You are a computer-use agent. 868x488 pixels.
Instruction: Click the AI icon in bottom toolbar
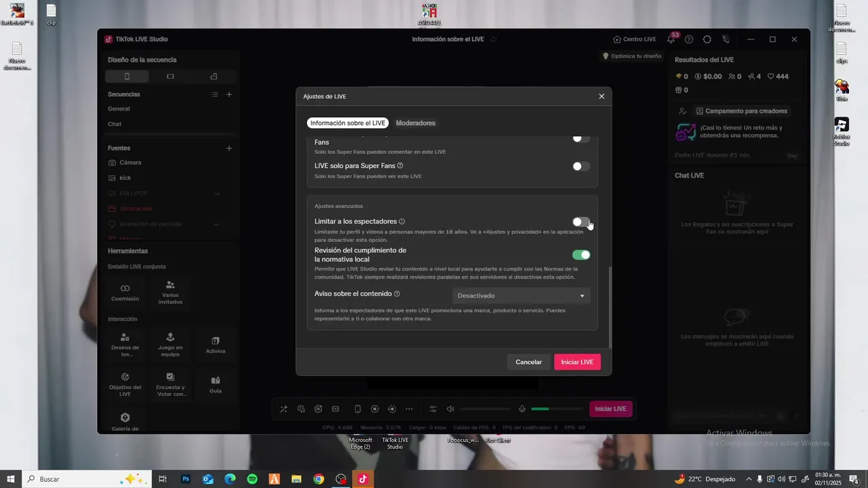tap(318, 409)
